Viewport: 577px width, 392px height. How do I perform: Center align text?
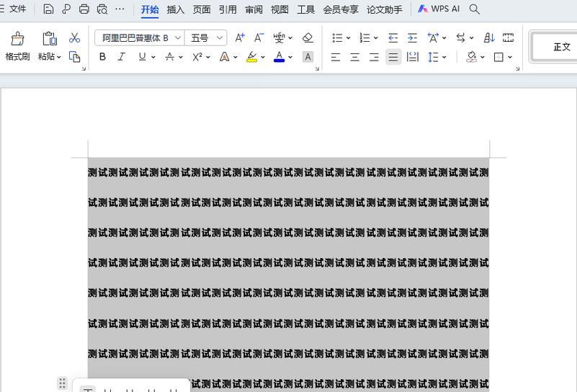pos(354,57)
